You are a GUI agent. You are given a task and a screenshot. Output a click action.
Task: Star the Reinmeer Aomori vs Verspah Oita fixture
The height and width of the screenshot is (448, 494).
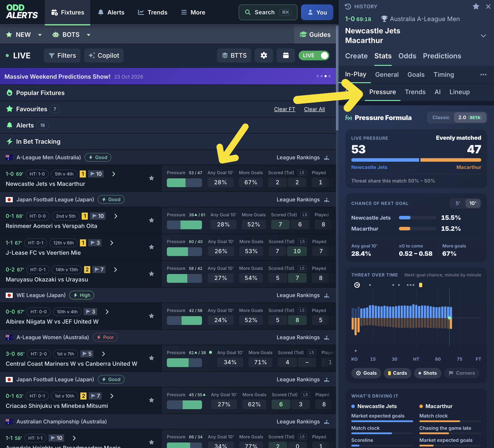(x=151, y=220)
